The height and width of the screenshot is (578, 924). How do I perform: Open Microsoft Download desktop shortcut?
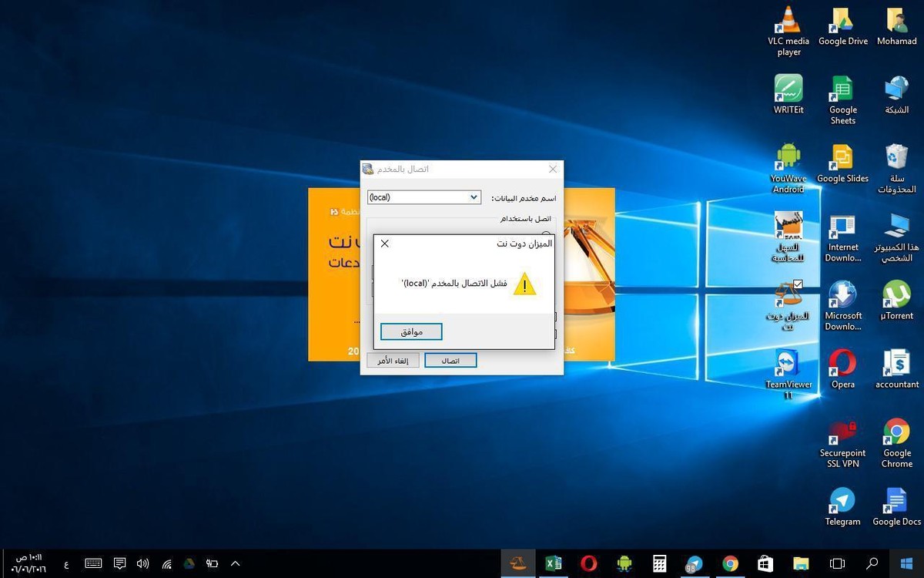[x=842, y=306]
